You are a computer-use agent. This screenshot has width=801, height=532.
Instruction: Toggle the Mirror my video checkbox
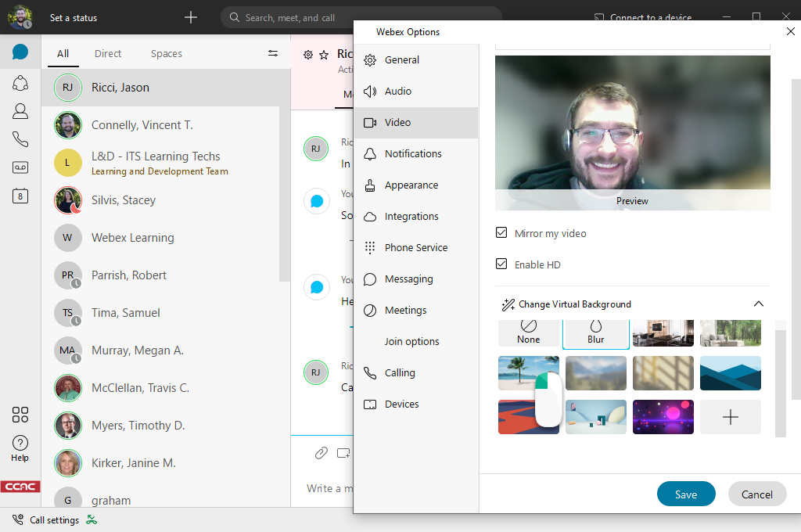(x=501, y=233)
